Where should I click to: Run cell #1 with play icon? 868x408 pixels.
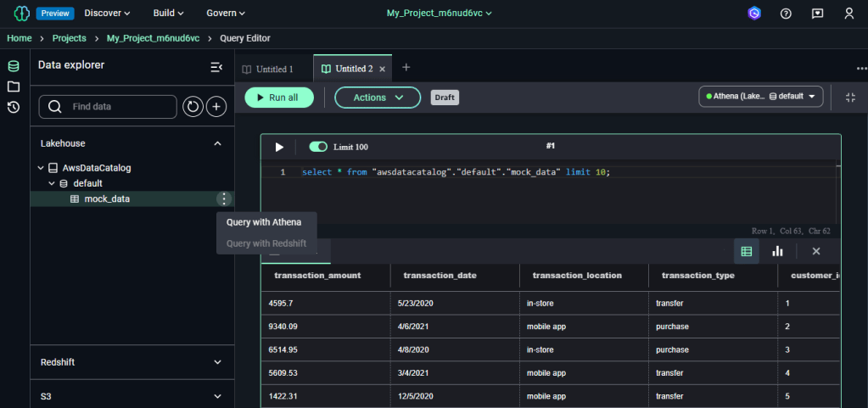click(x=279, y=147)
